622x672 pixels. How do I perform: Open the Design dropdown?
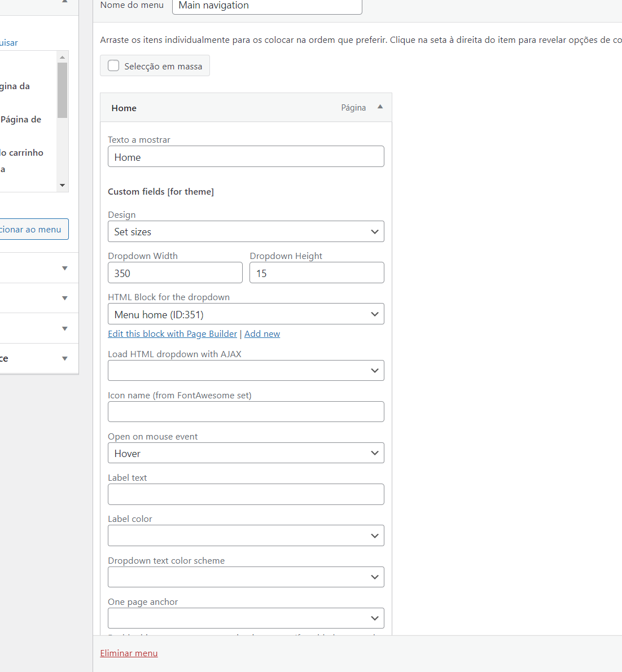point(246,231)
